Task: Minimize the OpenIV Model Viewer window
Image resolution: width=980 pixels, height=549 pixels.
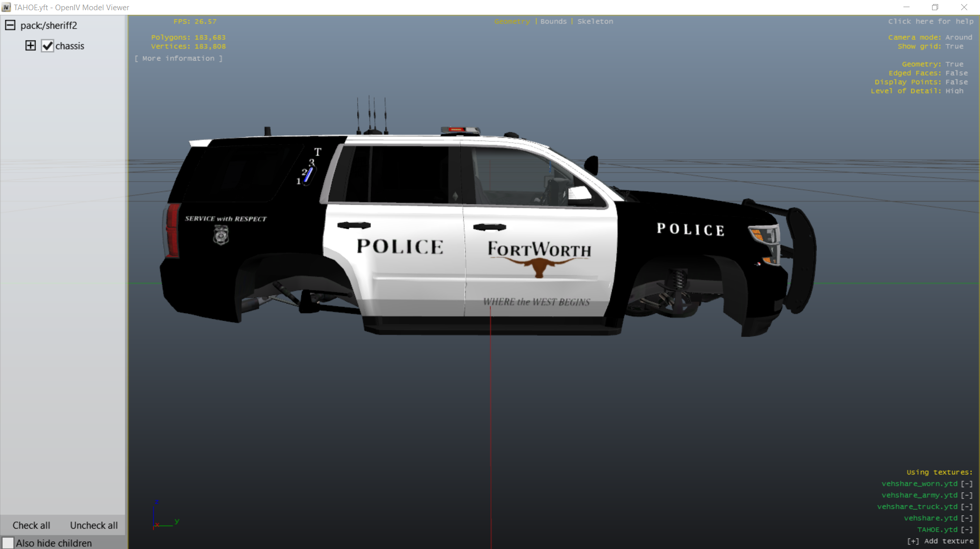Action: pos(906,7)
